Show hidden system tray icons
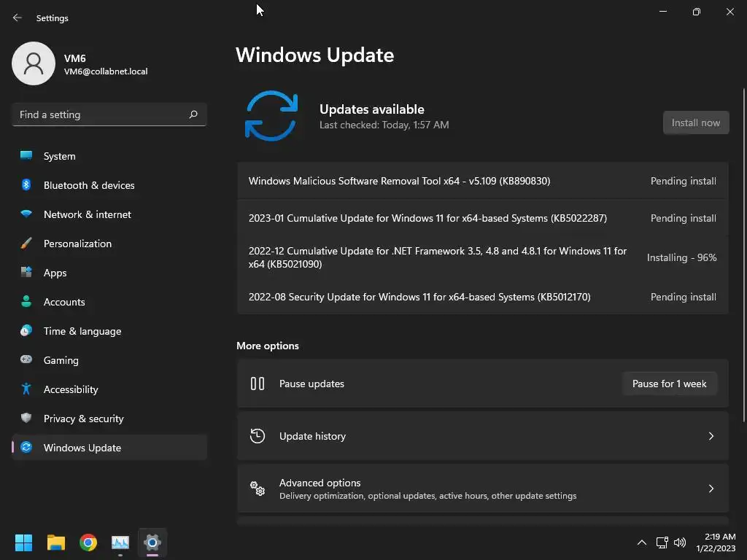 [642, 542]
